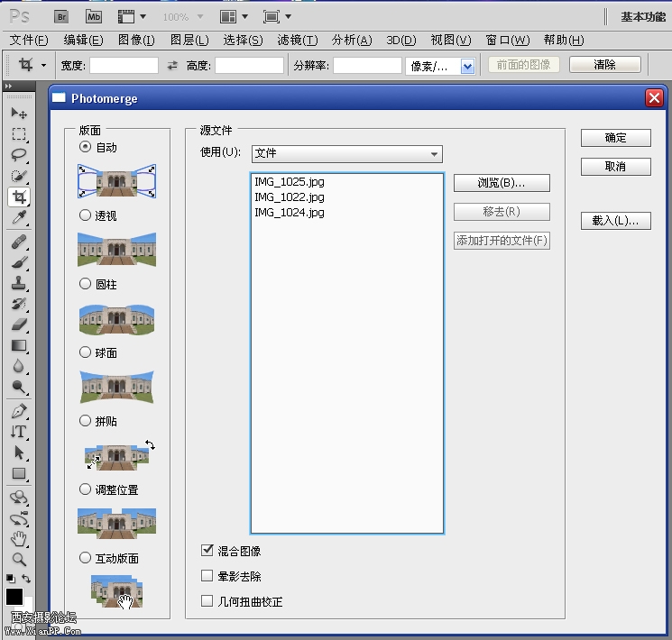Image resolution: width=672 pixels, height=640 pixels.
Task: Open the 文件 menu
Action: [x=29, y=41]
